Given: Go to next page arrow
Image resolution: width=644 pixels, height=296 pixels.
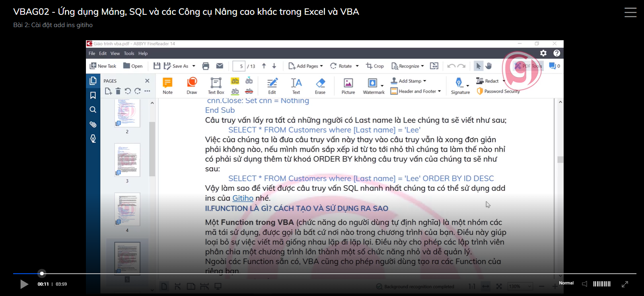Looking at the screenshot, I should coord(274,66).
